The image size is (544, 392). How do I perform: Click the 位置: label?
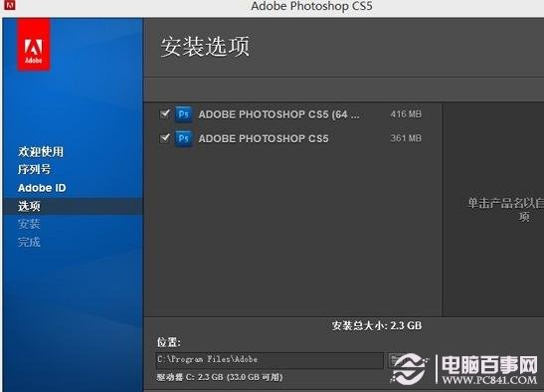[169, 342]
